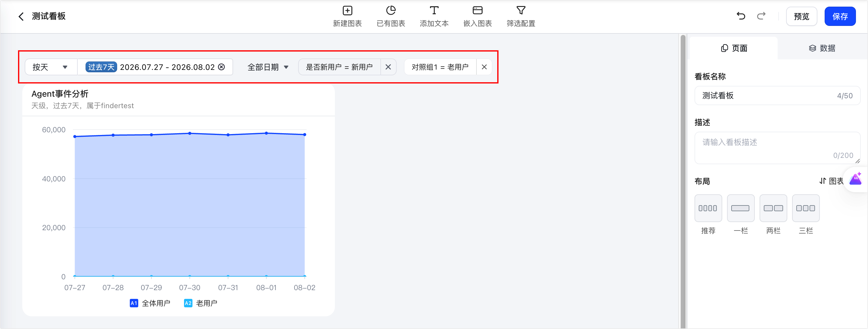Toggle the A1 全体用户 legend series
This screenshot has width=868, height=329.
[150, 303]
